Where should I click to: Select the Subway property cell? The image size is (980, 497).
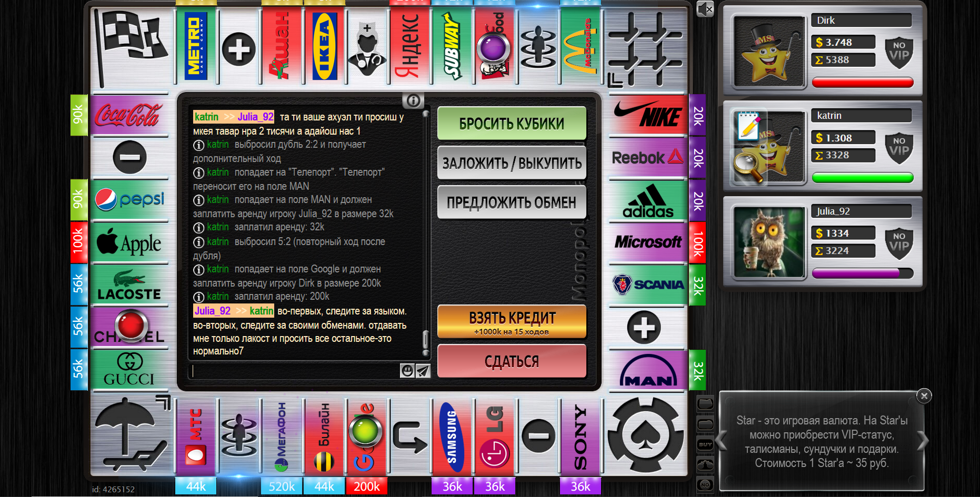coord(453,46)
